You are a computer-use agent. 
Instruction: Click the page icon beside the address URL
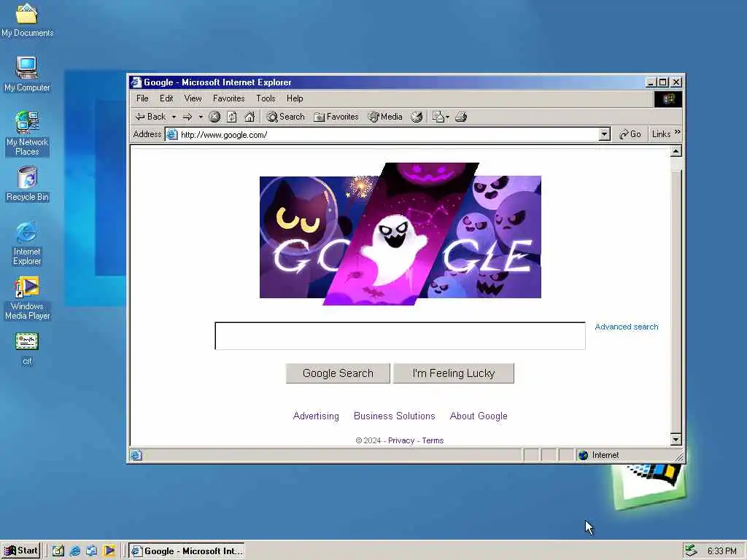(172, 135)
